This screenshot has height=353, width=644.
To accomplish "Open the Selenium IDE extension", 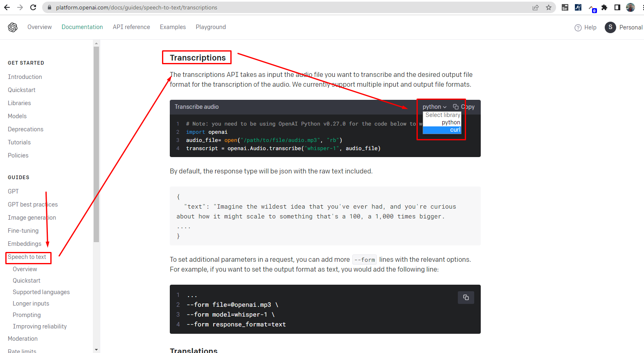I will pyautogui.click(x=565, y=7).
